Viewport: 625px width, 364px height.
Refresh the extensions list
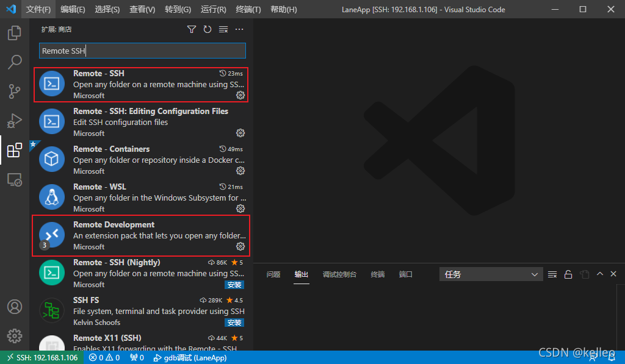click(208, 29)
